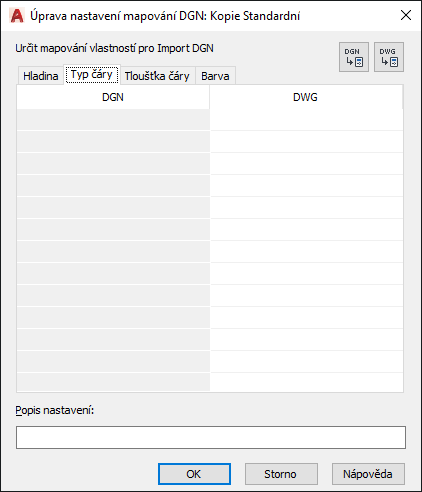Select the last row cell in DWG column
This screenshot has height=492, width=422.
click(x=306, y=382)
